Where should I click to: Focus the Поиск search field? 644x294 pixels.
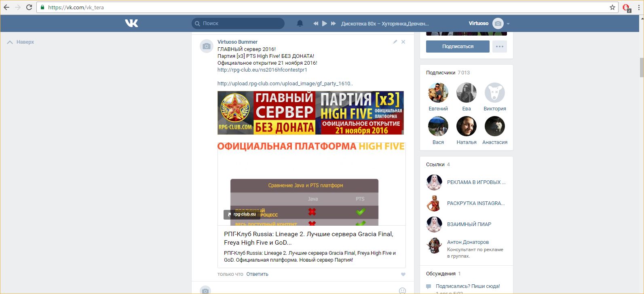click(238, 23)
